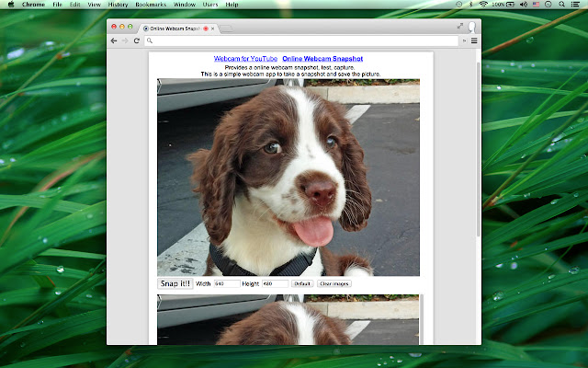Image resolution: width=588 pixels, height=368 pixels.
Task: Click the Time Machine clock icon in the menu bar
Action: pyautogui.click(x=459, y=5)
